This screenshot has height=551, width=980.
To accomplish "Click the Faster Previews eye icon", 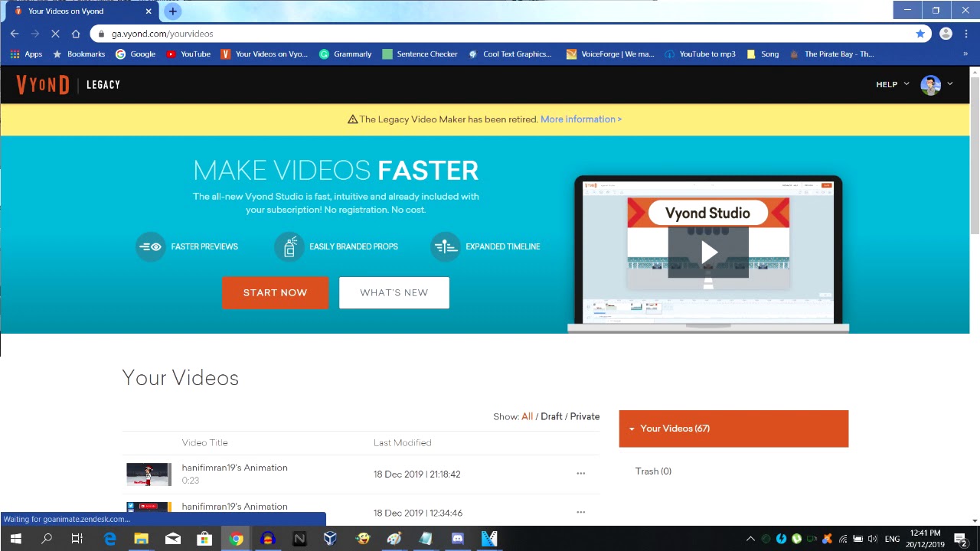I will coord(151,246).
